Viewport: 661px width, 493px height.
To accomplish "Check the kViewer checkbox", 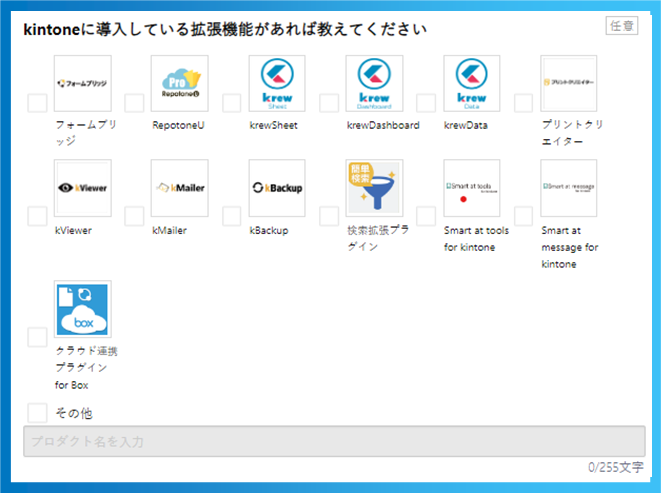I will [37, 216].
